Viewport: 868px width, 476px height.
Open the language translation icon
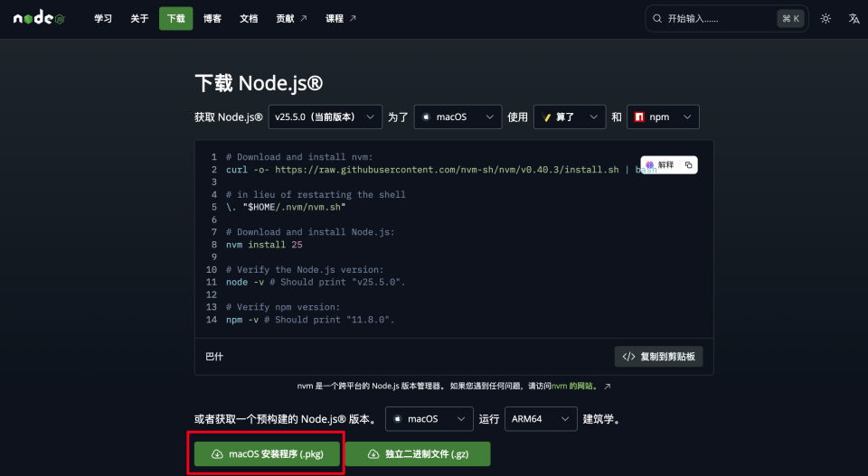tap(854, 19)
